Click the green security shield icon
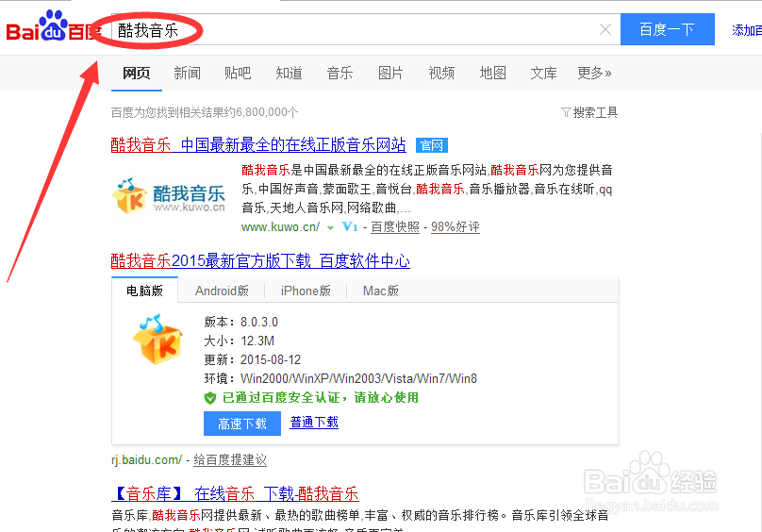 coord(210,398)
